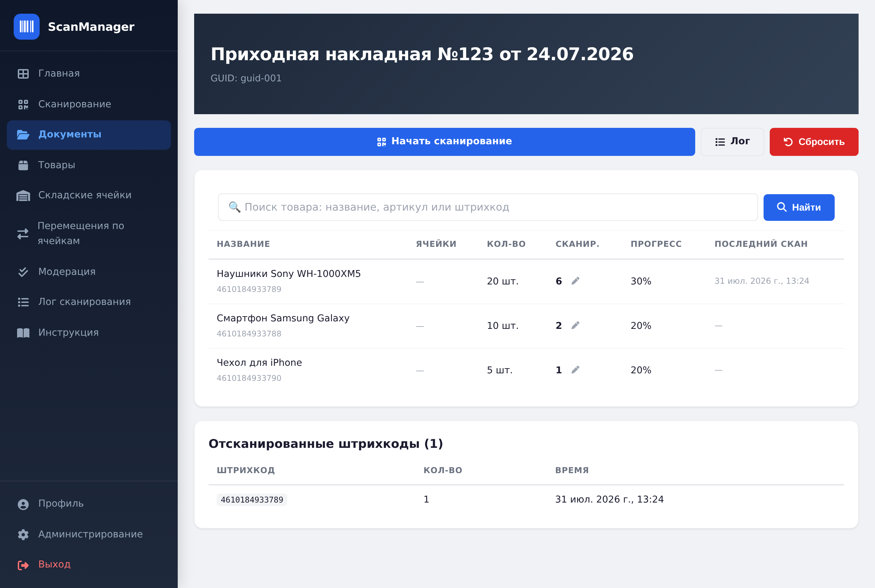Click the Товары box icon
The image size is (875, 588).
[23, 165]
